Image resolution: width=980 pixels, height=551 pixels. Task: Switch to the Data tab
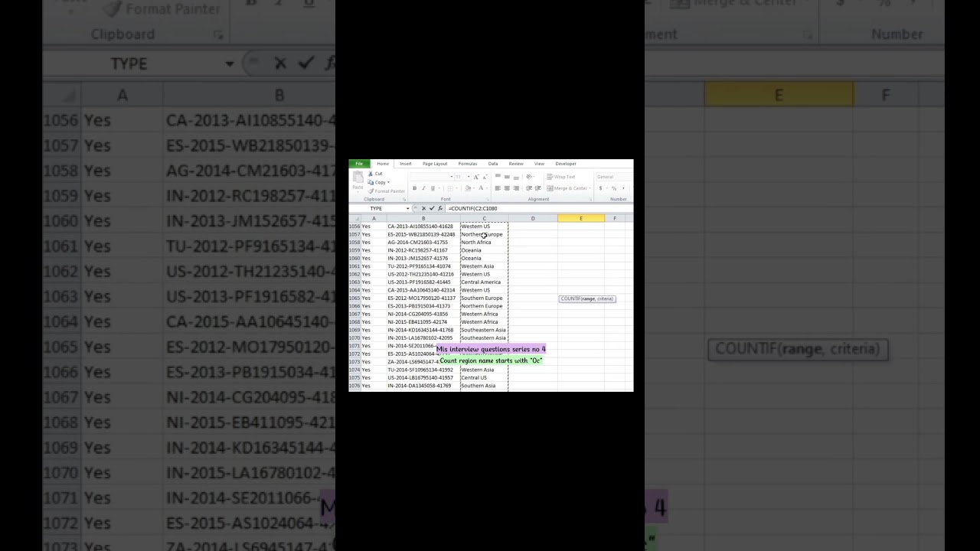click(493, 164)
